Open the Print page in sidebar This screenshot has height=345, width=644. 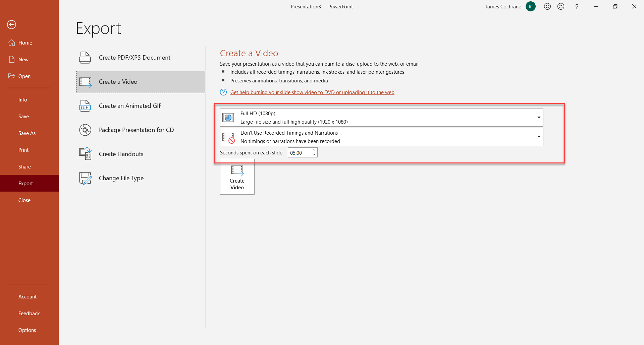click(x=23, y=150)
